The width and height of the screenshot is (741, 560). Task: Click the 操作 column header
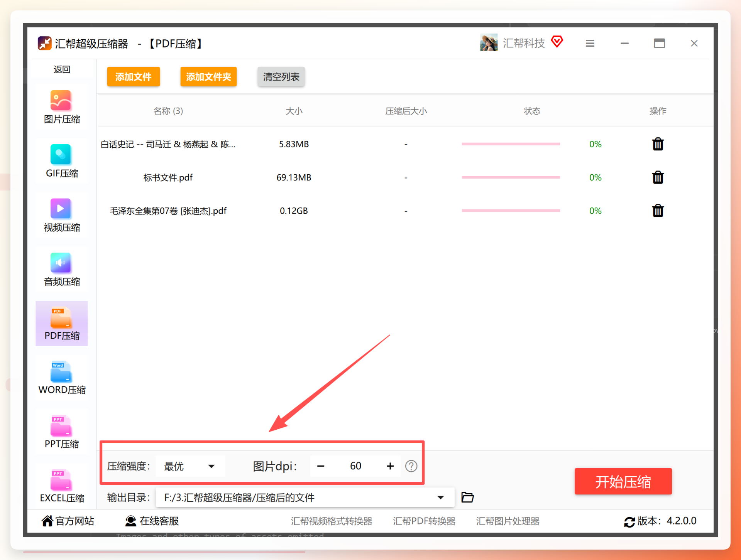pos(658,111)
